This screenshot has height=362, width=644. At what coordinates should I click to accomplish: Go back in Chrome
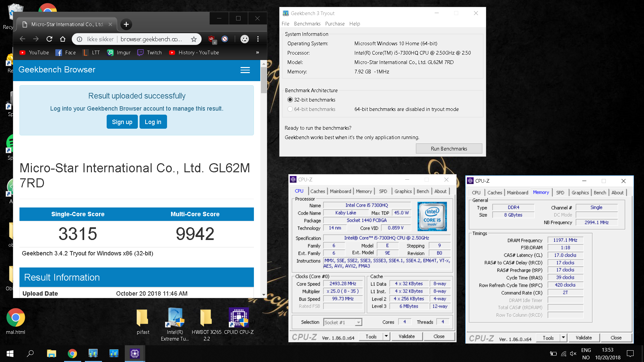(x=22, y=39)
